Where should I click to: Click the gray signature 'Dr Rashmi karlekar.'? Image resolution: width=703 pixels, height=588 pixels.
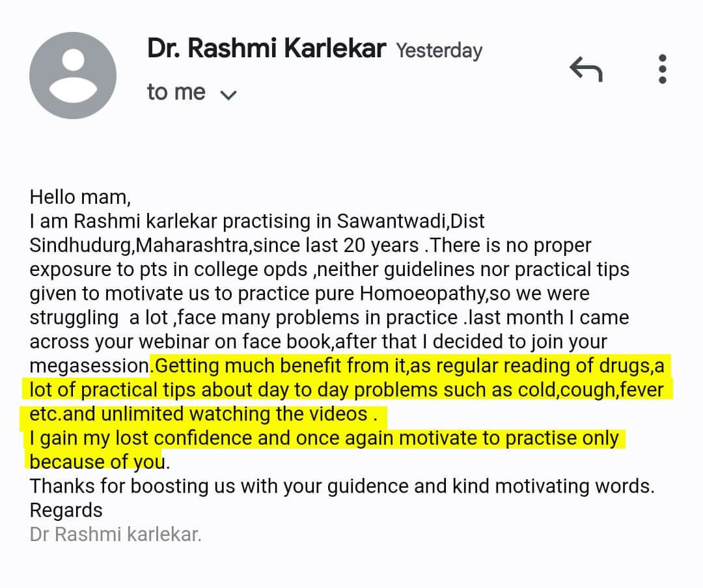[115, 535]
